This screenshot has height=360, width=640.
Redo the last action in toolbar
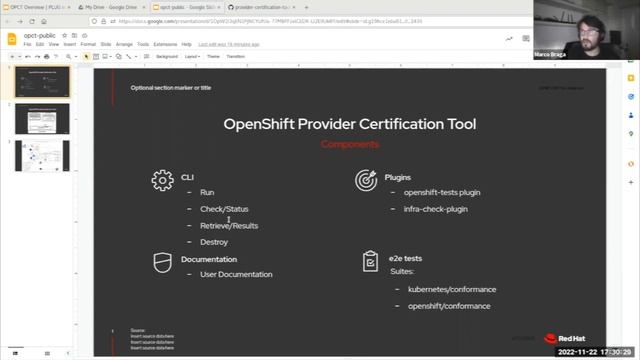pos(37,56)
